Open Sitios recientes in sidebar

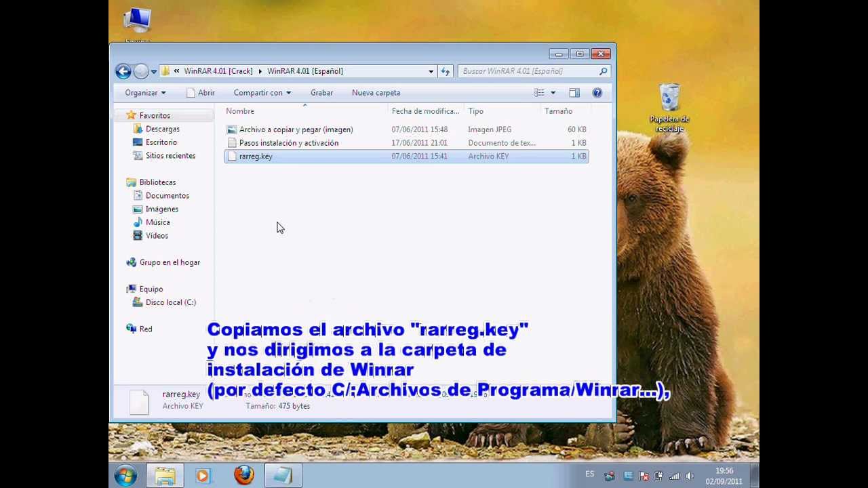(170, 156)
